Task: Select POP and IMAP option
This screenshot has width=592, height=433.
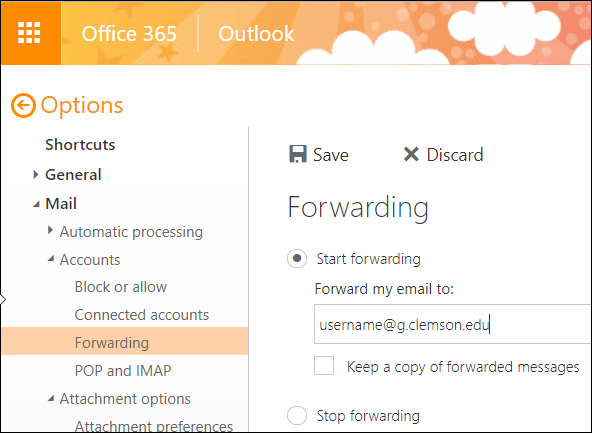Action: coord(123,371)
